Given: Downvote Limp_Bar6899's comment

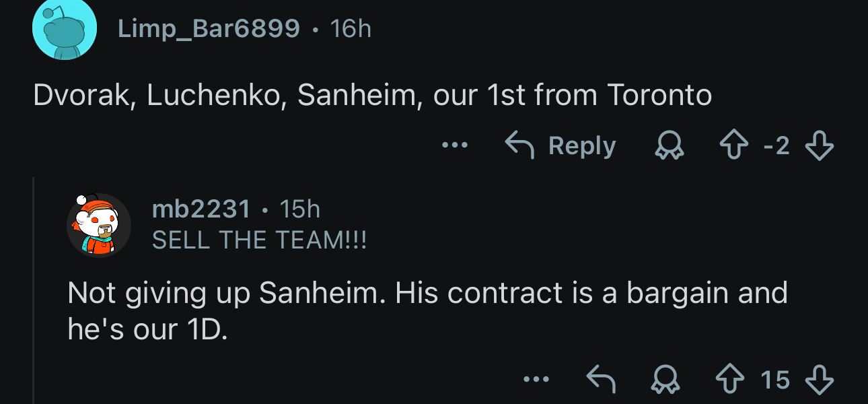Looking at the screenshot, I should [x=819, y=145].
